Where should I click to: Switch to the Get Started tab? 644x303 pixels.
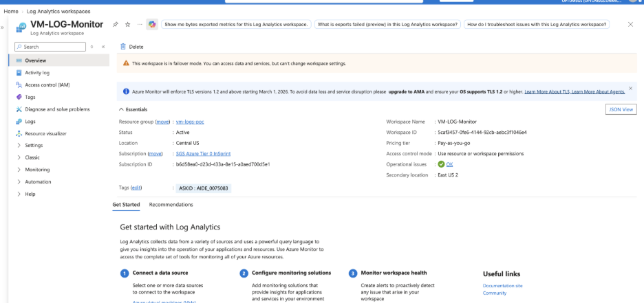pyautogui.click(x=126, y=204)
